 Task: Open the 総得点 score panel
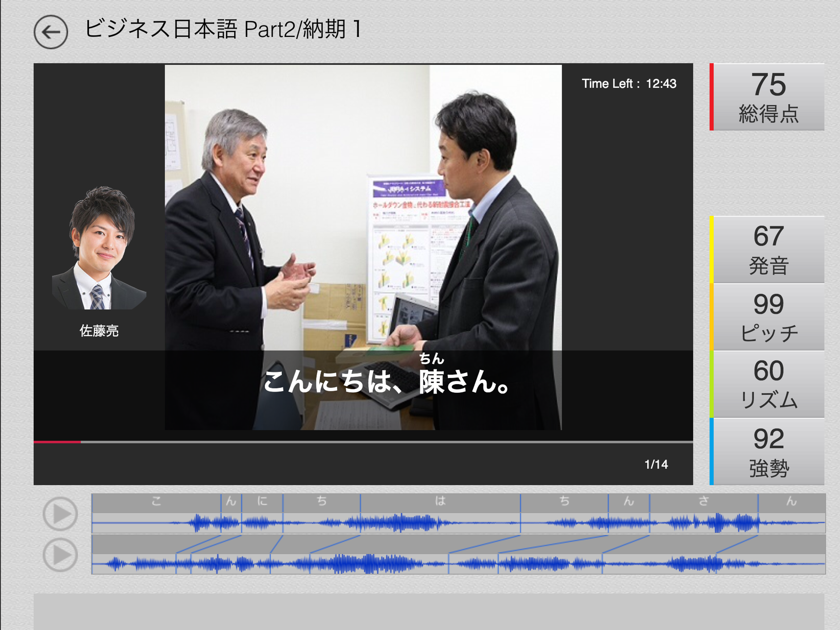768,97
